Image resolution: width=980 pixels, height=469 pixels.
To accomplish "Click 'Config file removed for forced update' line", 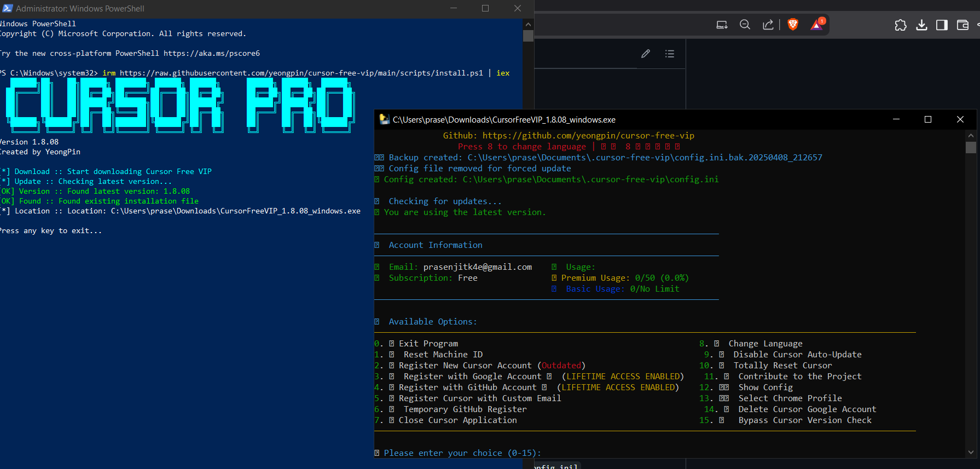I will 473,169.
